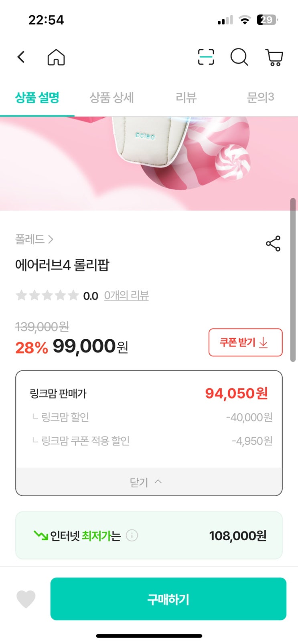Tap the 쿠폰 받기 button
The height and width of the screenshot is (644, 298).
click(245, 342)
